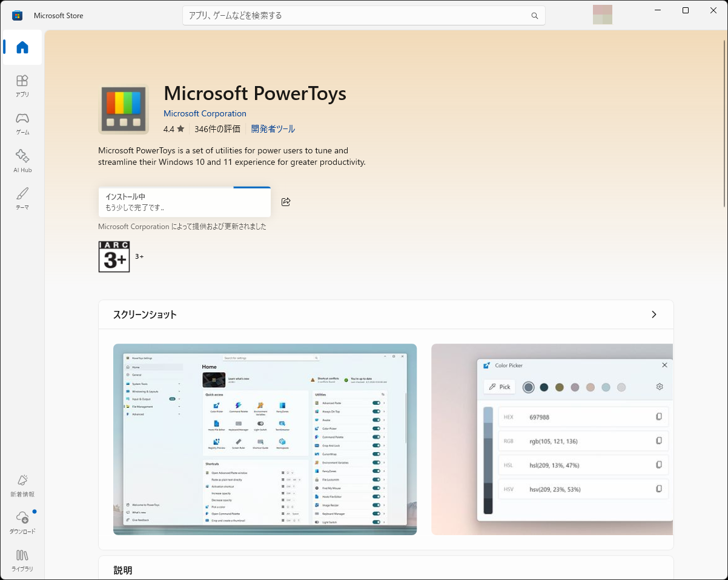Click the user profile avatar

point(603,15)
